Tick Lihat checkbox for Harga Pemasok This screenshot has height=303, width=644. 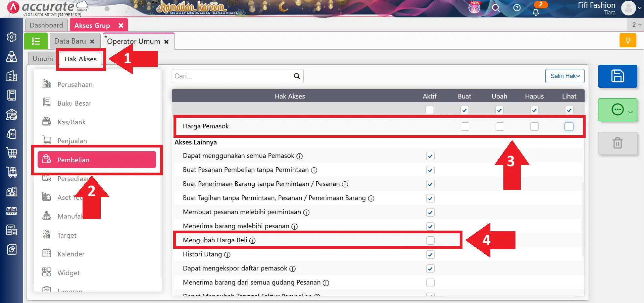(x=569, y=126)
